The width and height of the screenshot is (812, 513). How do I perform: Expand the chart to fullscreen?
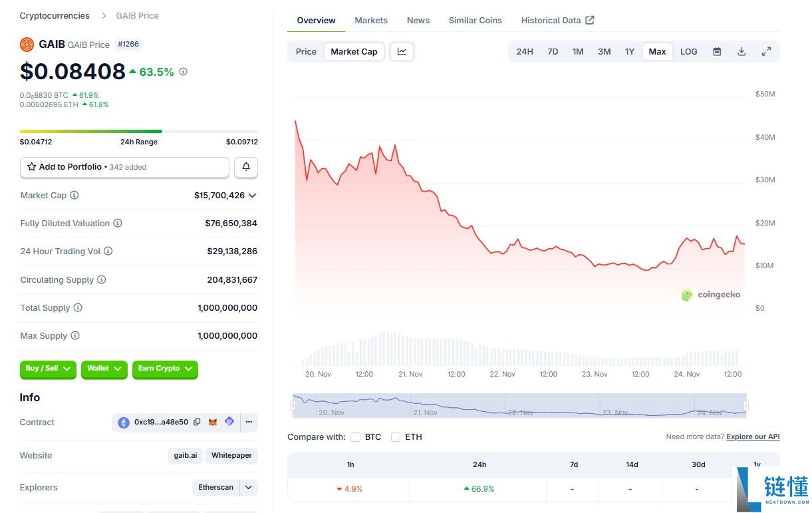click(x=766, y=52)
